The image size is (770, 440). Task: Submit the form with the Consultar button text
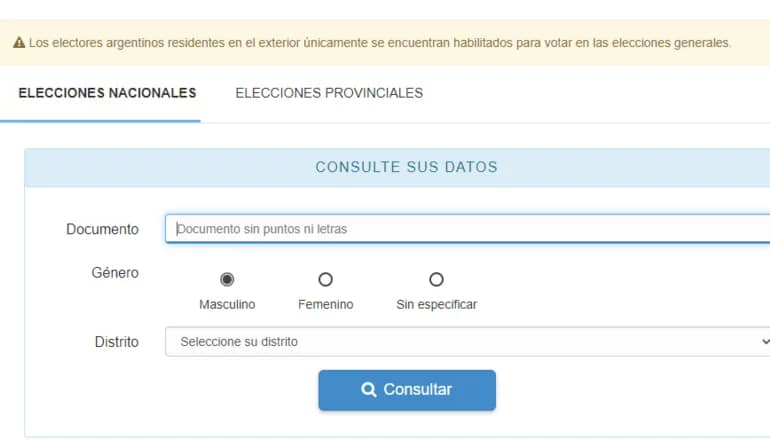[x=417, y=389]
